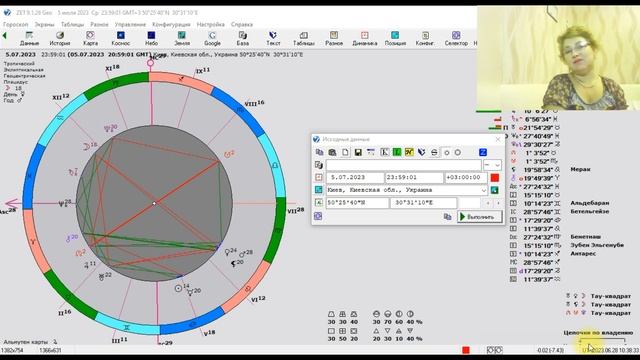Click the date field 5.07.2023
This screenshot has width=640, height=360.
(x=355, y=178)
